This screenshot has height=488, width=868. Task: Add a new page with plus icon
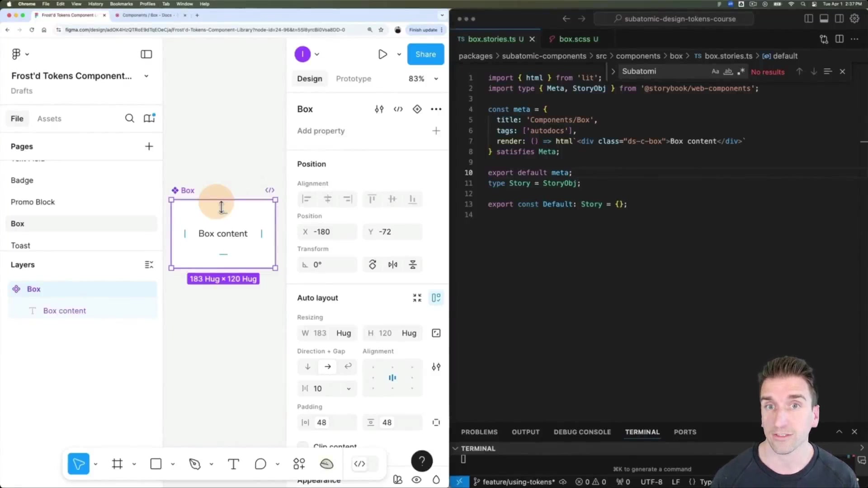[149, 146]
